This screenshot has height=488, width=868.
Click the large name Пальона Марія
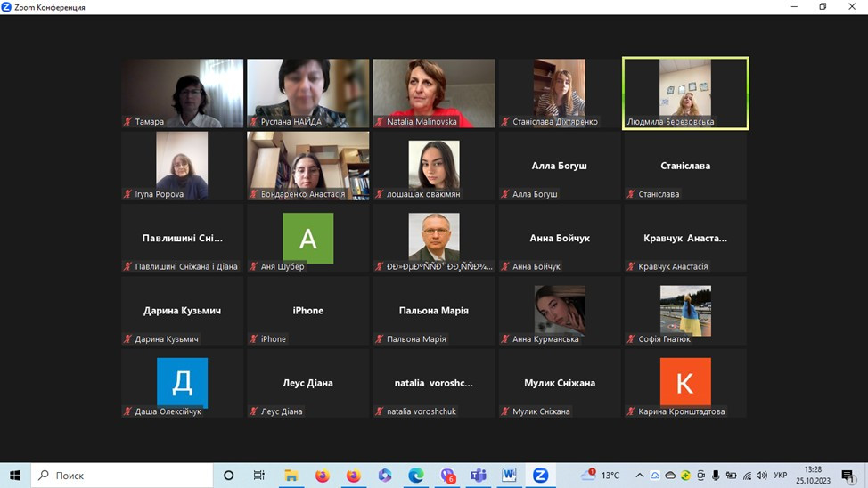(434, 311)
